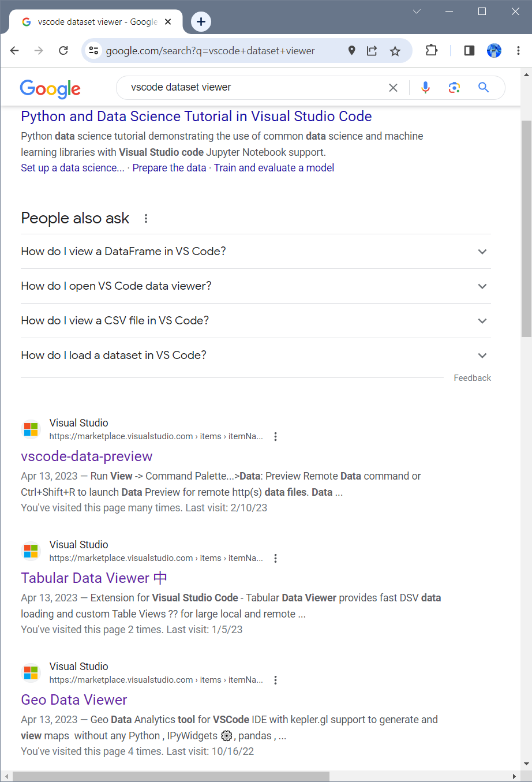Screen dimensions: 532x782
Task: Expand "How do I load a dataset in VS Code?"
Action: click(256, 356)
